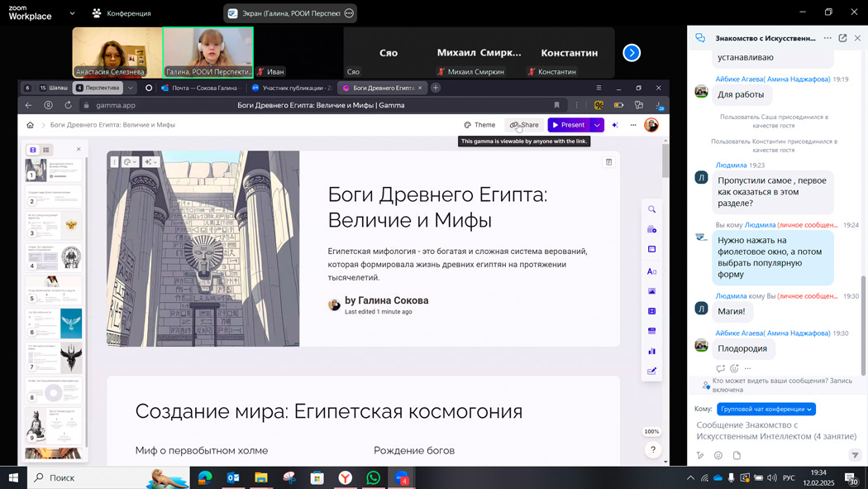The image size is (868, 489).
Task: Open the chat recipient Групповой чат конференции dropdown
Action: (766, 410)
